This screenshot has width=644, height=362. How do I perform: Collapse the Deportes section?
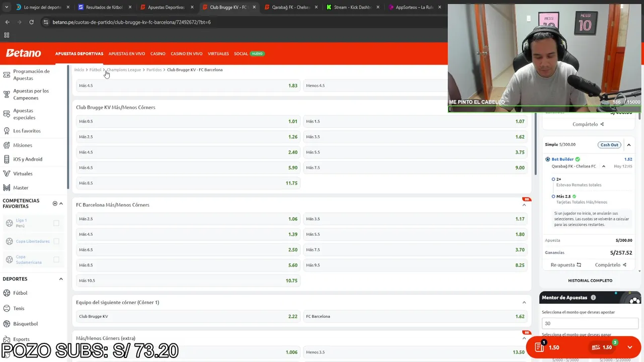61,279
